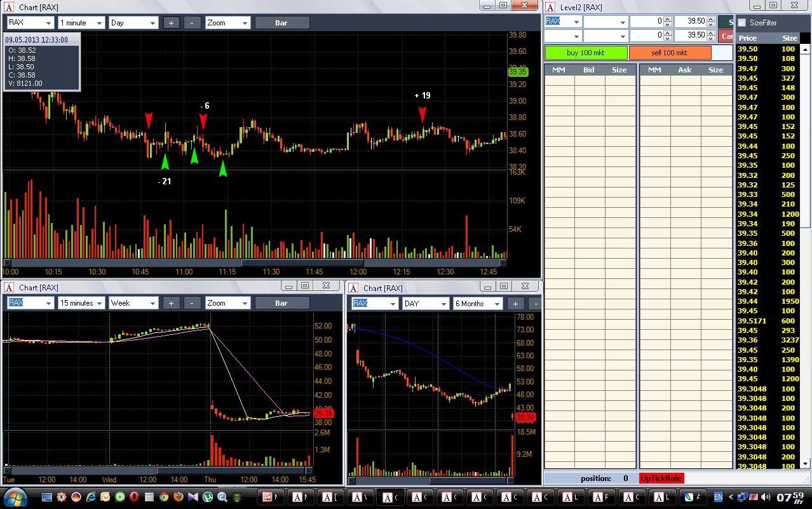Click the sell 100 mkt button

[x=669, y=53]
